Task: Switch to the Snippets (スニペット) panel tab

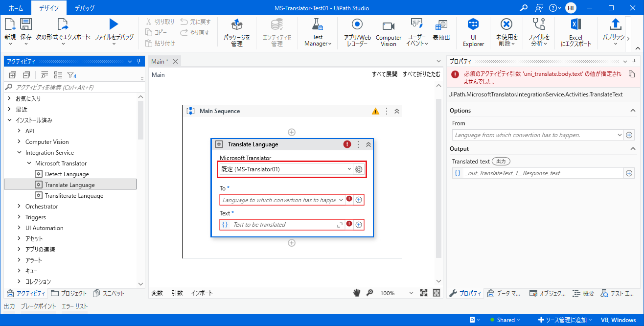Action: [x=109, y=294]
